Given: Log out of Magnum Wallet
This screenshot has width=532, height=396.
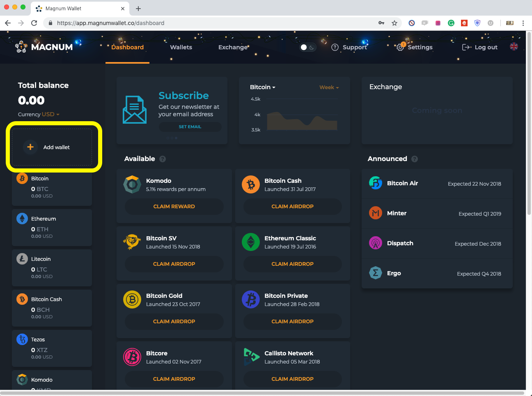Looking at the screenshot, I should 480,47.
